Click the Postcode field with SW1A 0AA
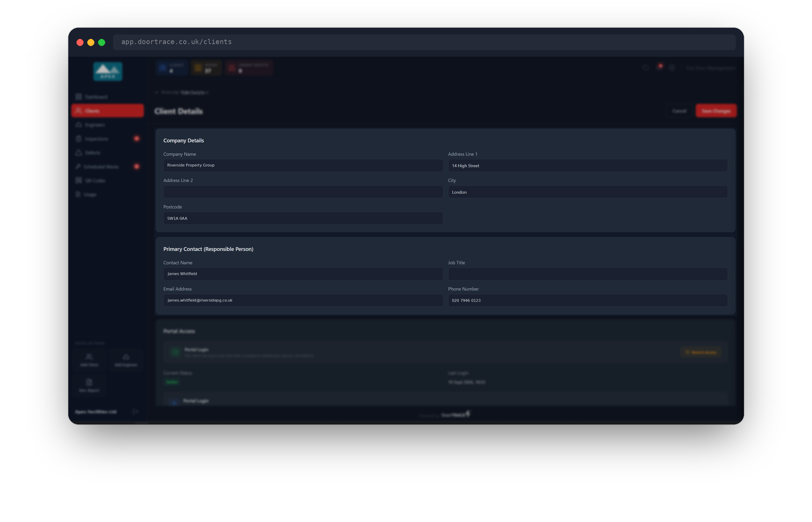Image resolution: width=812 pixels, height=522 pixels. click(303, 218)
